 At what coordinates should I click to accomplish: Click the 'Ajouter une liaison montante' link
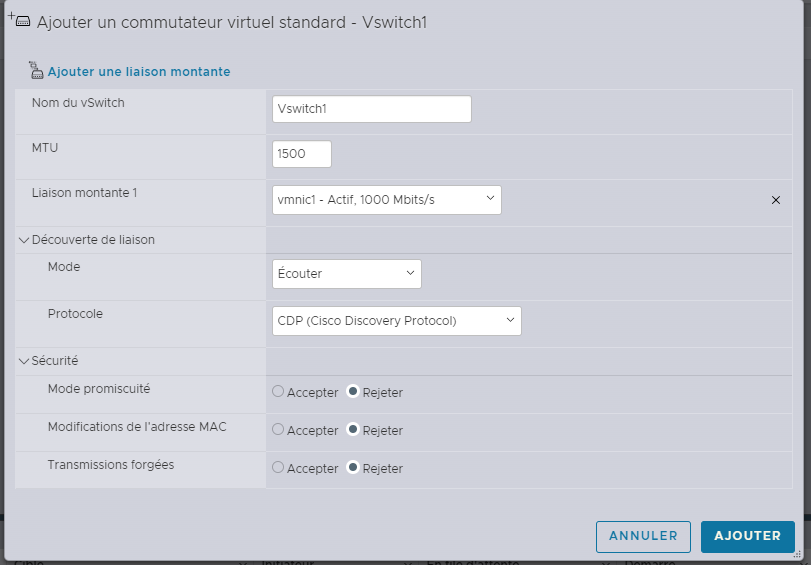point(139,72)
